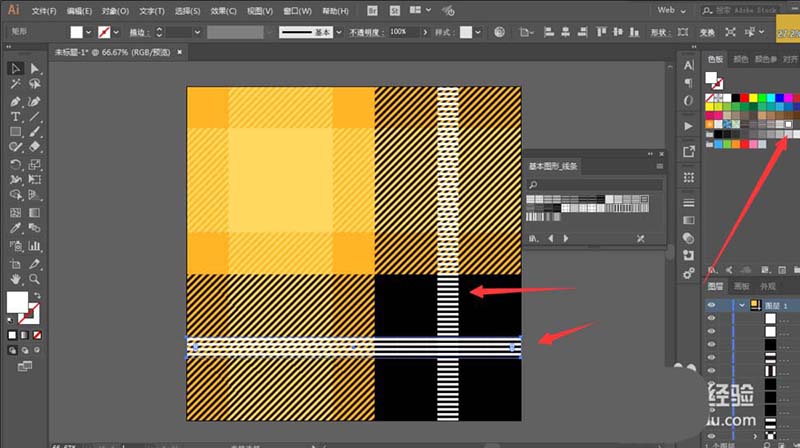Collapse the 图层 1 layer tree
The image size is (800, 448).
coord(742,305)
